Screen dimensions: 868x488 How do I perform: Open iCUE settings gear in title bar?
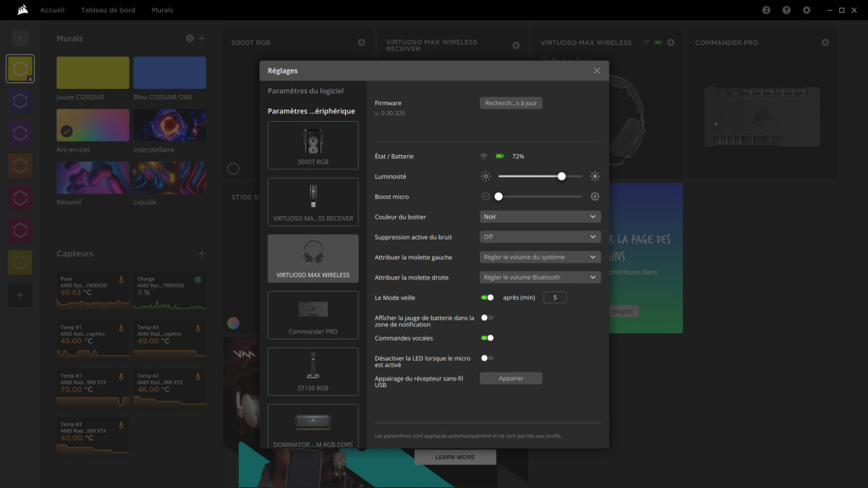click(807, 10)
